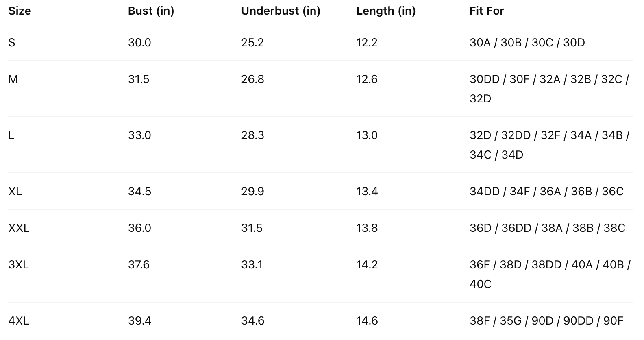Click the 33.1 underbust value for 3XL
This screenshot has height=340, width=644.
pos(252,265)
